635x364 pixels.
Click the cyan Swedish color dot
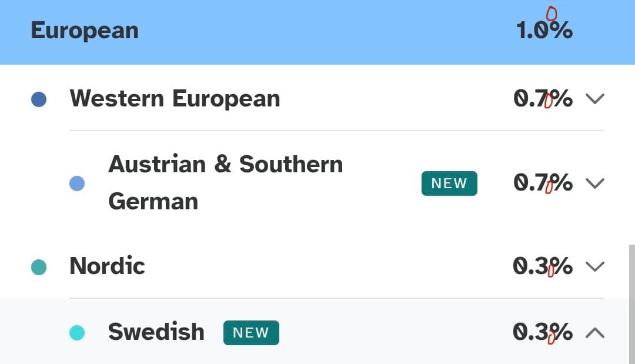(77, 333)
